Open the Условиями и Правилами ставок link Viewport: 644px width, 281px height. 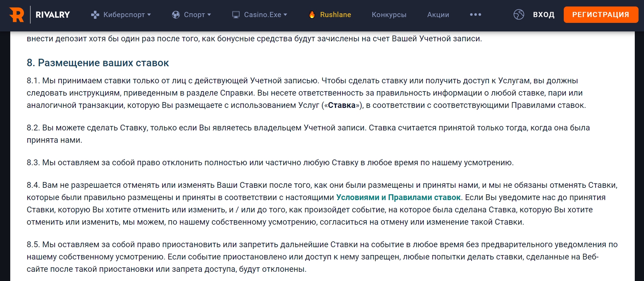tap(398, 197)
